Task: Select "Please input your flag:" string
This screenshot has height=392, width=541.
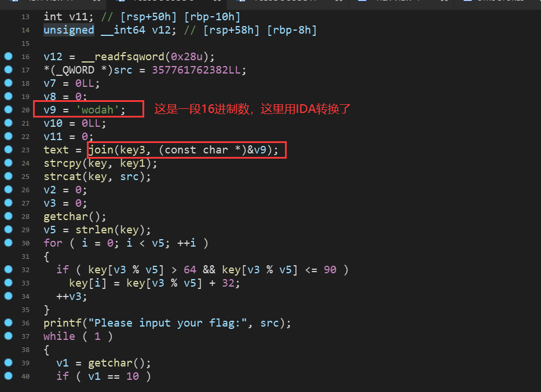Action: coord(167,323)
